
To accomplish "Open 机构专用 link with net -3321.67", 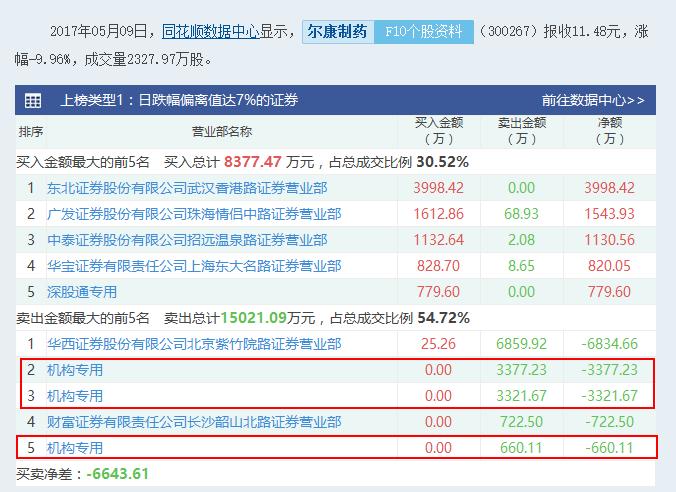I will (x=75, y=396).
